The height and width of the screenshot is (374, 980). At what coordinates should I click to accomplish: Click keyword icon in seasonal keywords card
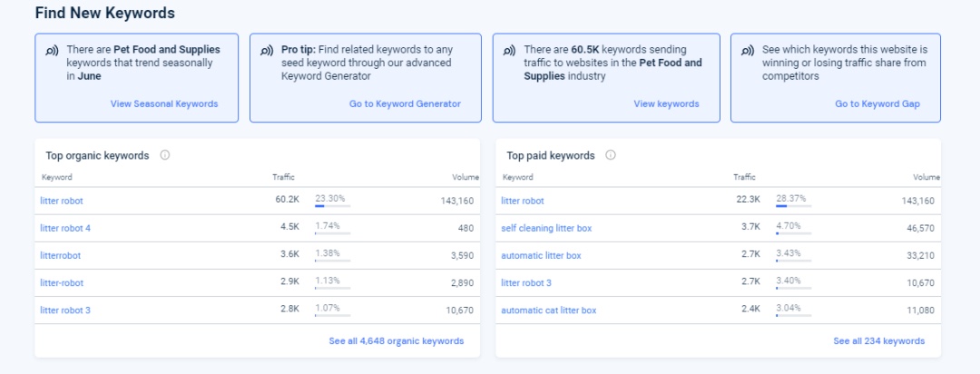(53, 51)
